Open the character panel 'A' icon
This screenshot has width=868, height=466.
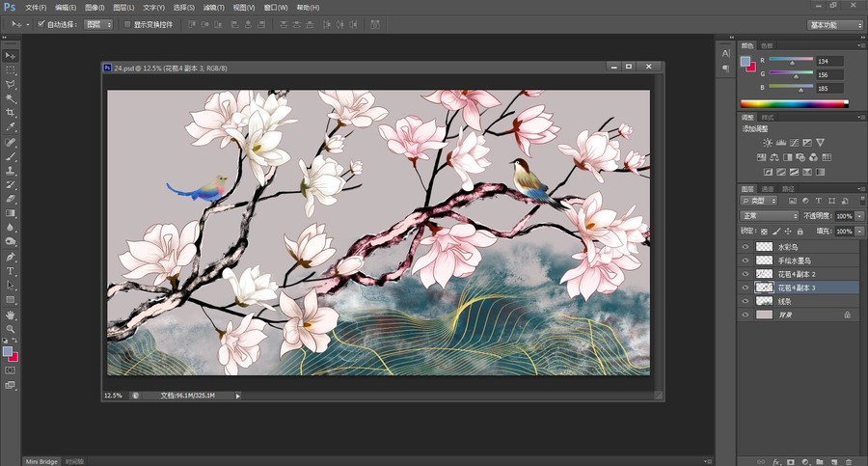click(x=725, y=53)
